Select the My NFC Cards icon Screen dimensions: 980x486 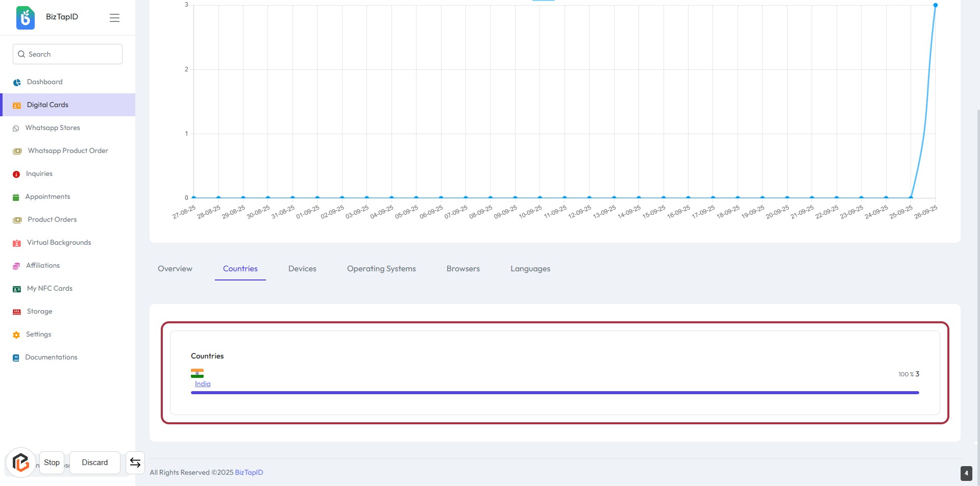click(17, 289)
